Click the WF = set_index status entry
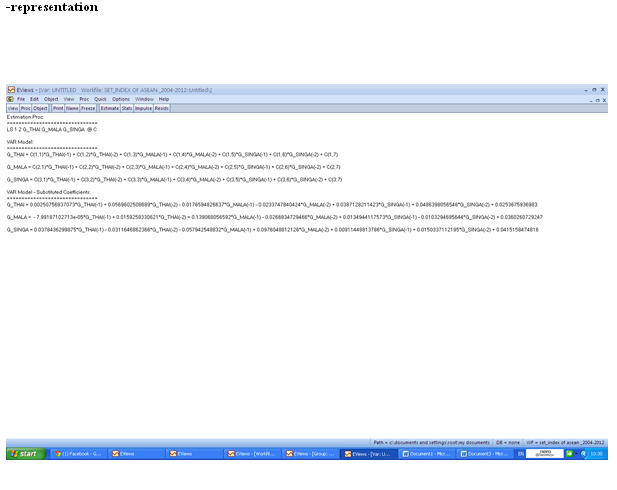Screen dimensions: 617x490 [x=565, y=442]
